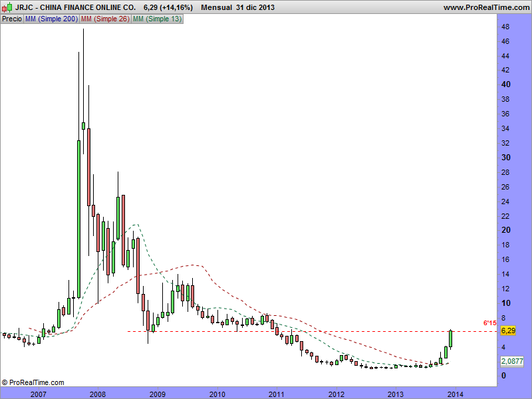Click the 30 value on price axis
Image resolution: width=532 pixels, height=399 pixels.
505,158
